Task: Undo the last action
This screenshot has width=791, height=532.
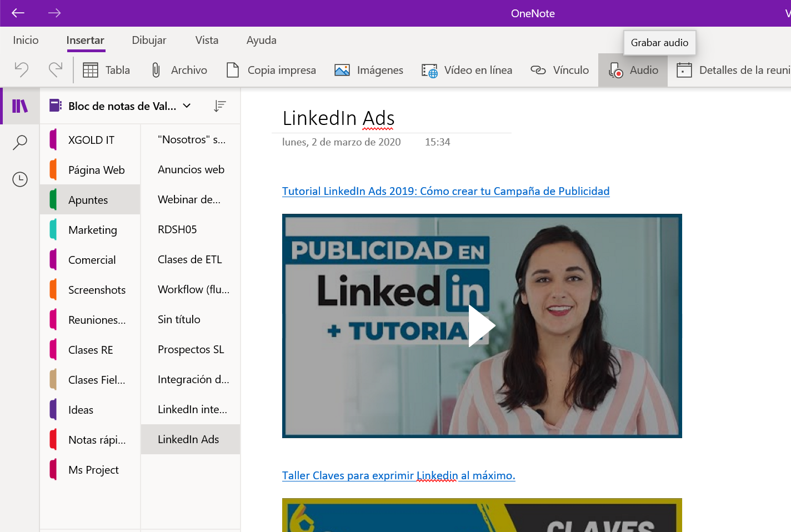Action: pos(21,69)
